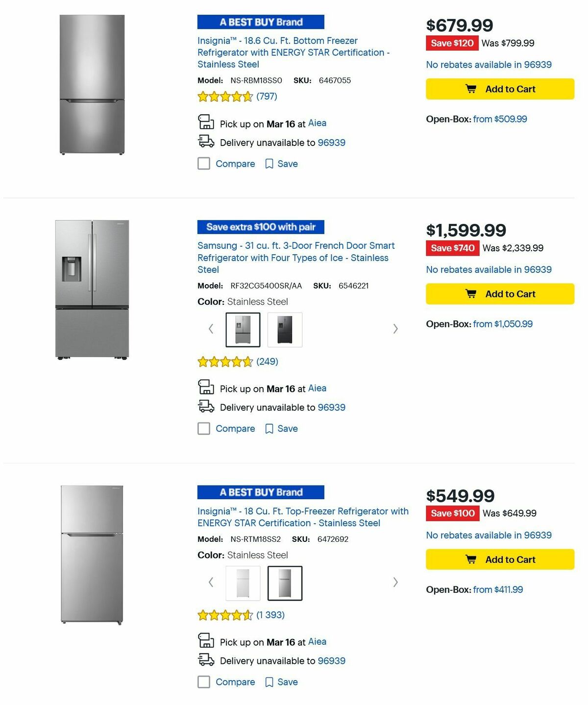
Task: Click the save bookmark icon for Insignia top-freezer
Action: pos(269,681)
